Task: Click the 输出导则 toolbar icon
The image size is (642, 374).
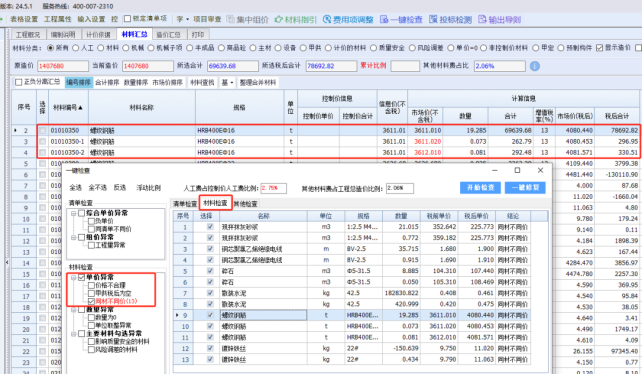Action: click(500, 19)
